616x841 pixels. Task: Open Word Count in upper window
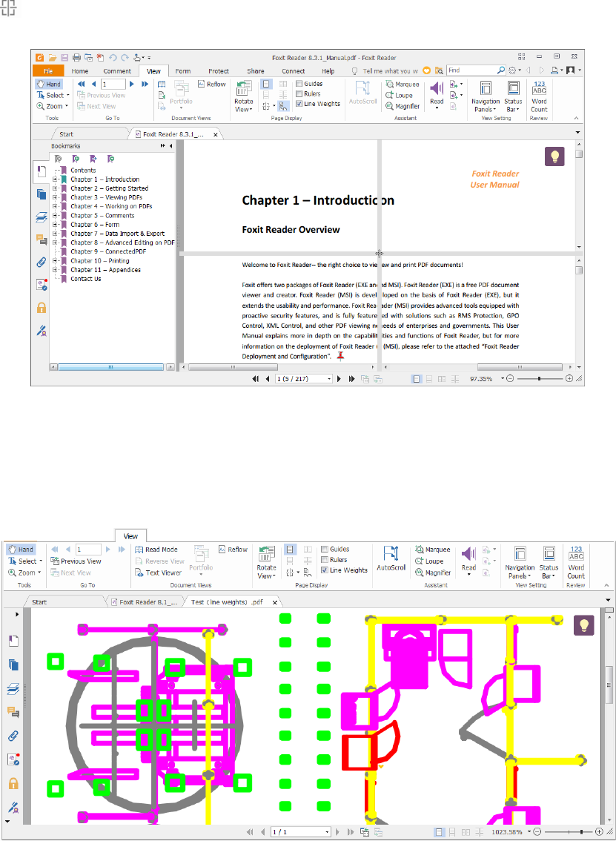click(539, 96)
